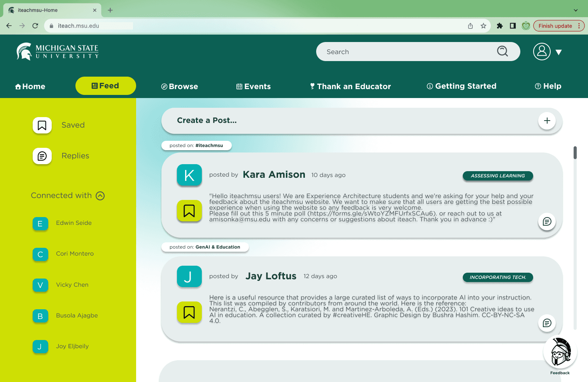Click the share page icon
This screenshot has height=382, width=588.
(471, 26)
